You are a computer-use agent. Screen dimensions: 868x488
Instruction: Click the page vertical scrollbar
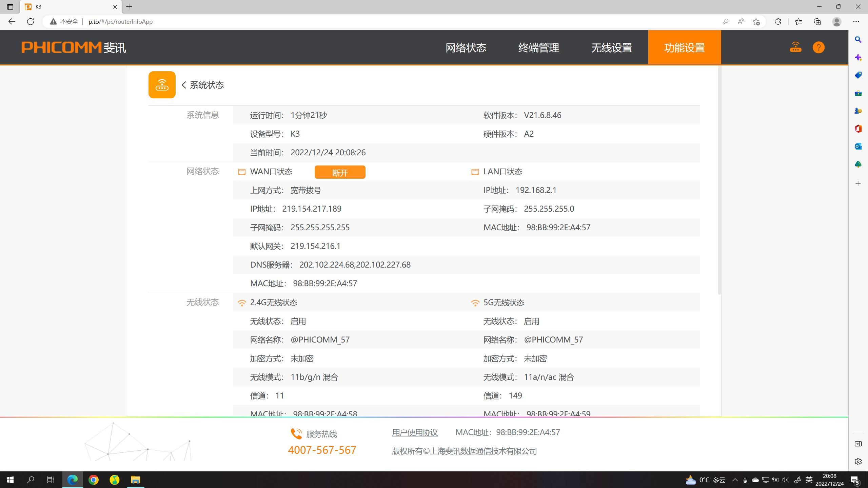(x=719, y=180)
